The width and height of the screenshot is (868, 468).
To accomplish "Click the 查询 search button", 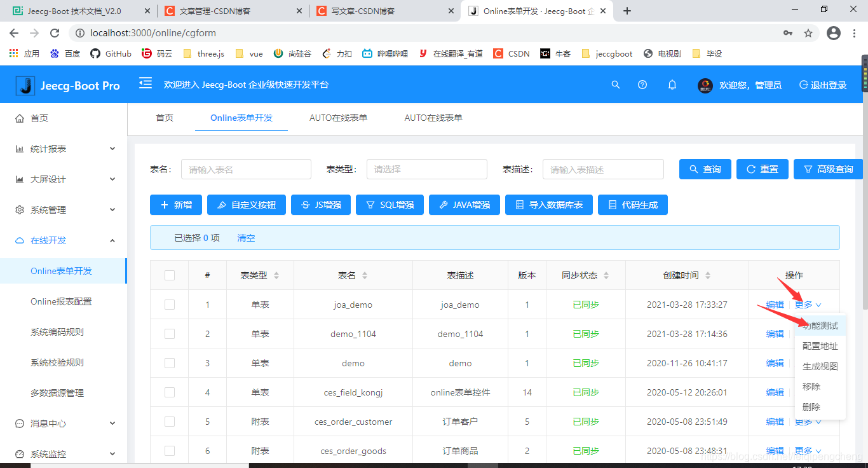I will coord(705,169).
